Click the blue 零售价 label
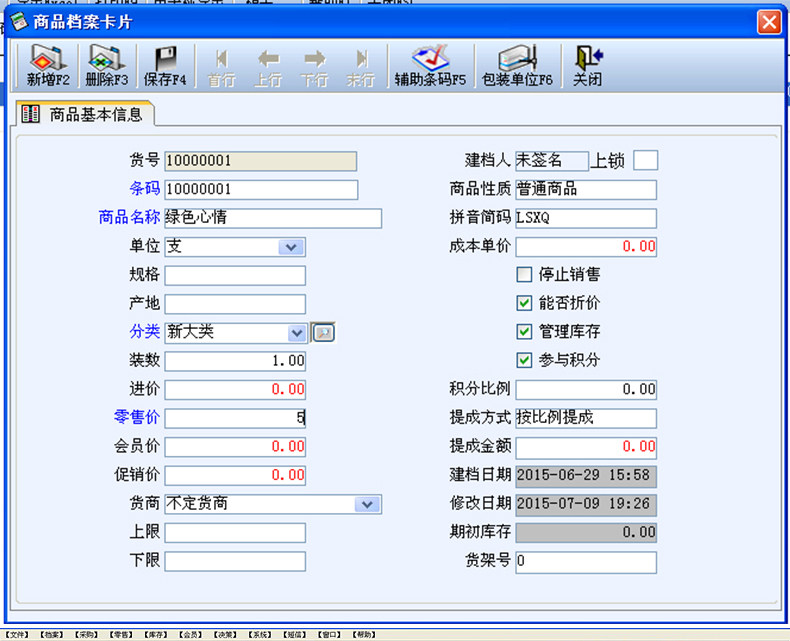 (x=137, y=417)
